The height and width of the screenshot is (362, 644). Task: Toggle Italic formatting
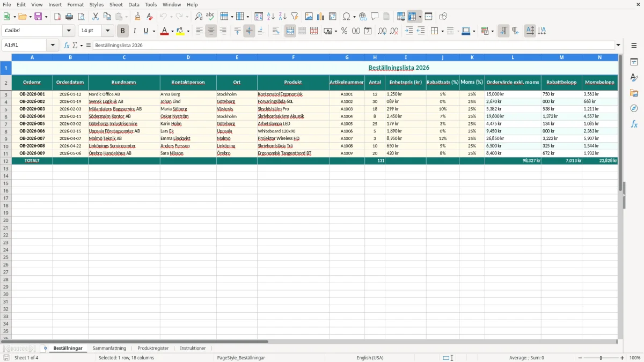(134, 31)
